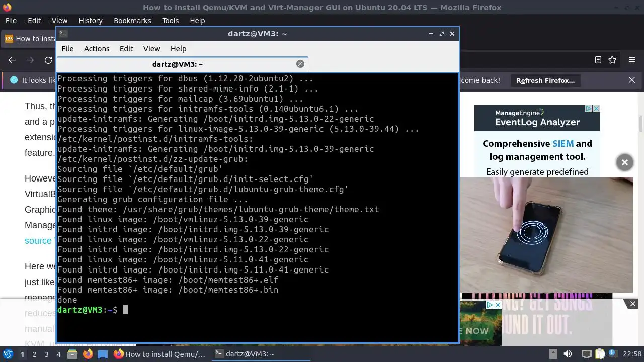Click the blue show desktop icon in taskbar
The height and width of the screenshot is (362, 644).
[x=103, y=354]
